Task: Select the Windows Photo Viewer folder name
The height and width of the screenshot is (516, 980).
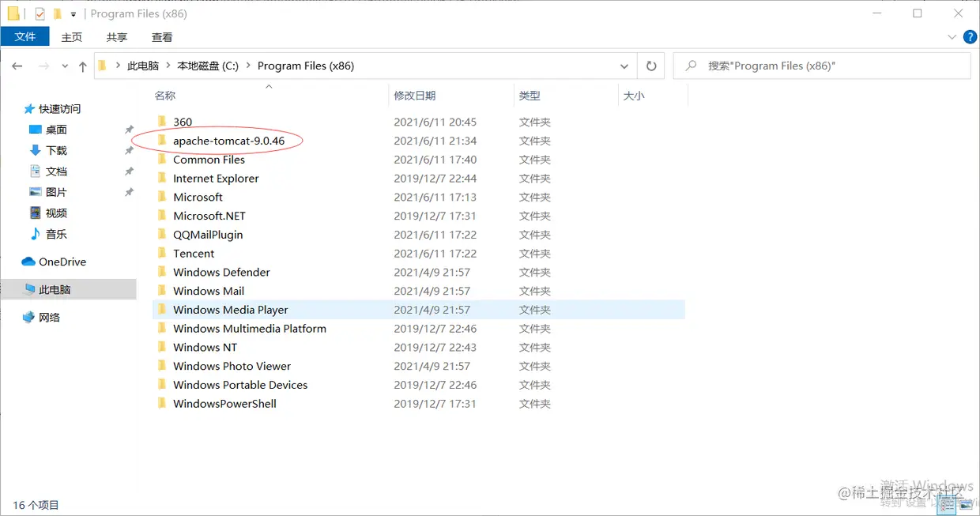Action: point(232,366)
